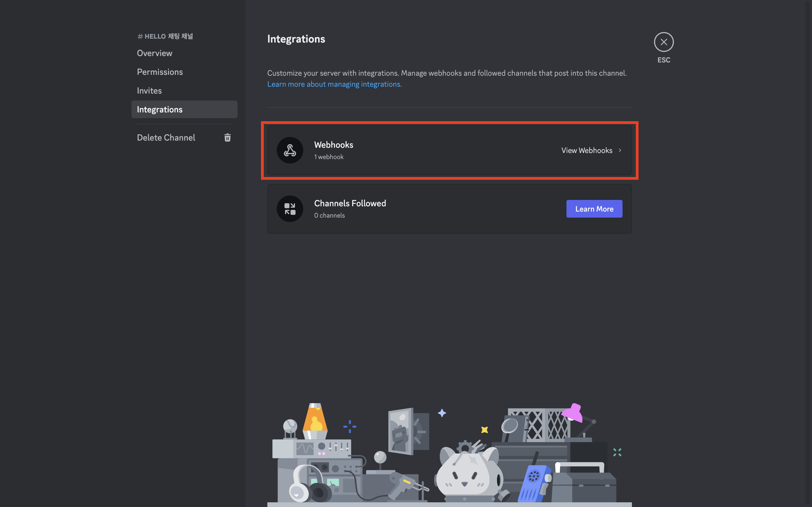Click the Channels Followed icon
812x507 pixels.
pos(290,208)
